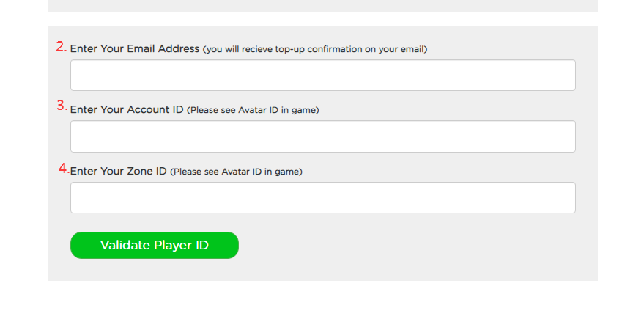Click the top-up confirmation hint text

[315, 49]
